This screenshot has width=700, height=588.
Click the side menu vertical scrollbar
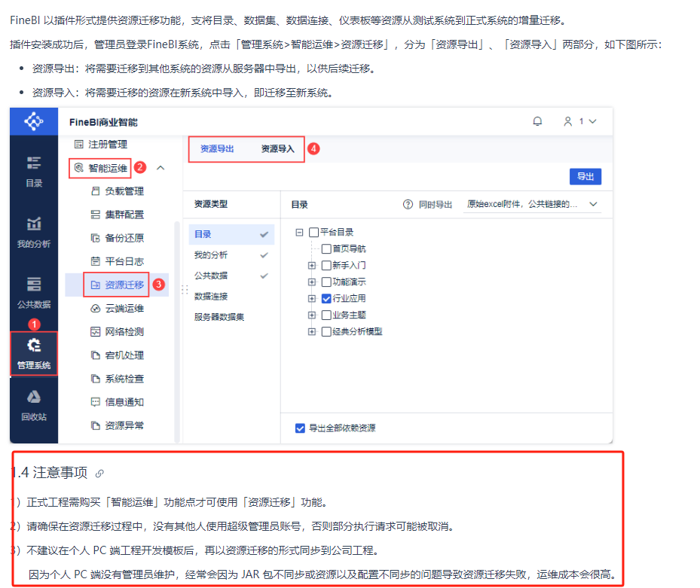177,331
